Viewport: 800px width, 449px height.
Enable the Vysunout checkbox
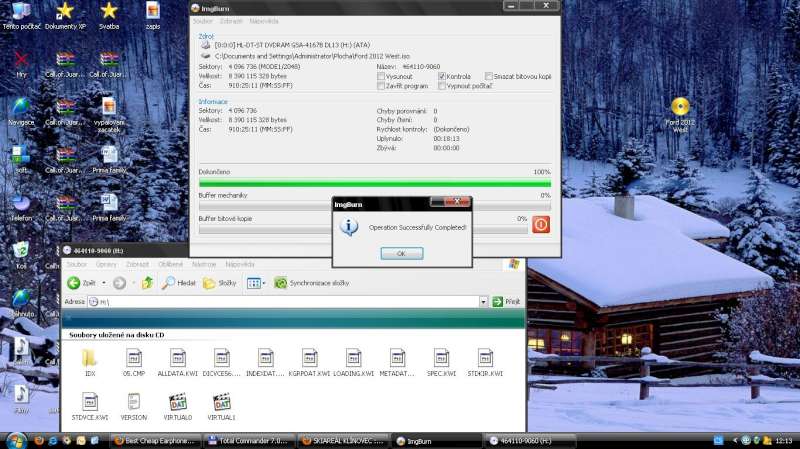381,76
